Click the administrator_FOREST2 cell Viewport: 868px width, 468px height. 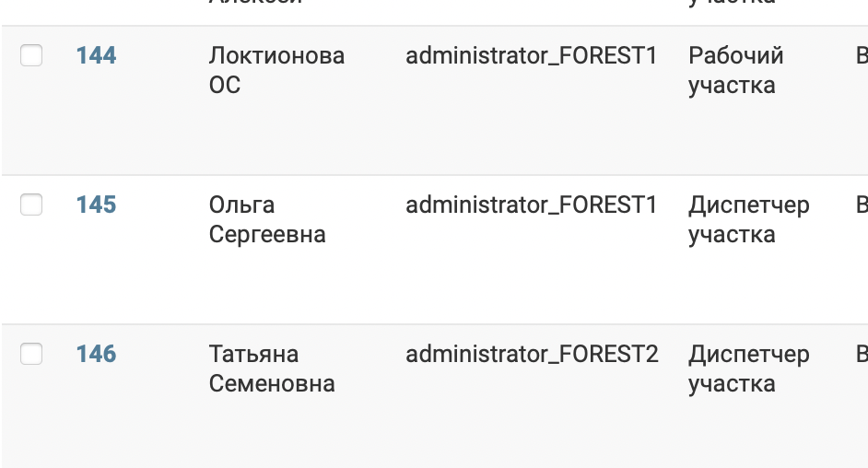click(x=532, y=355)
